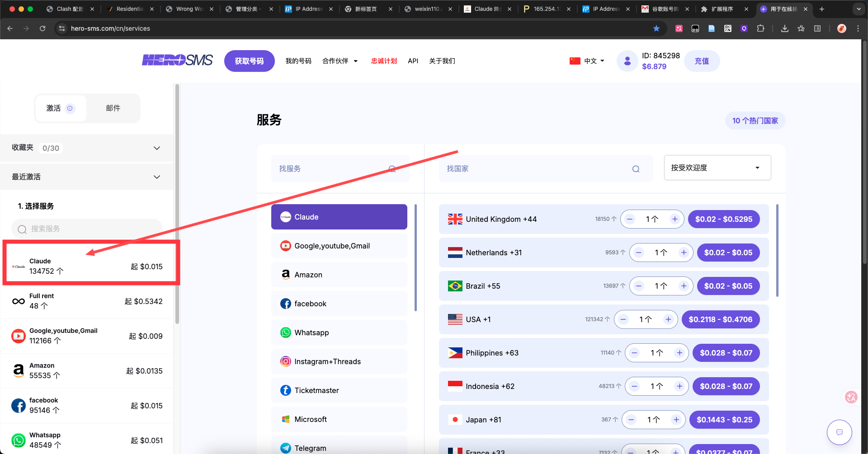Click the Telegram icon in the services list

tap(286, 448)
